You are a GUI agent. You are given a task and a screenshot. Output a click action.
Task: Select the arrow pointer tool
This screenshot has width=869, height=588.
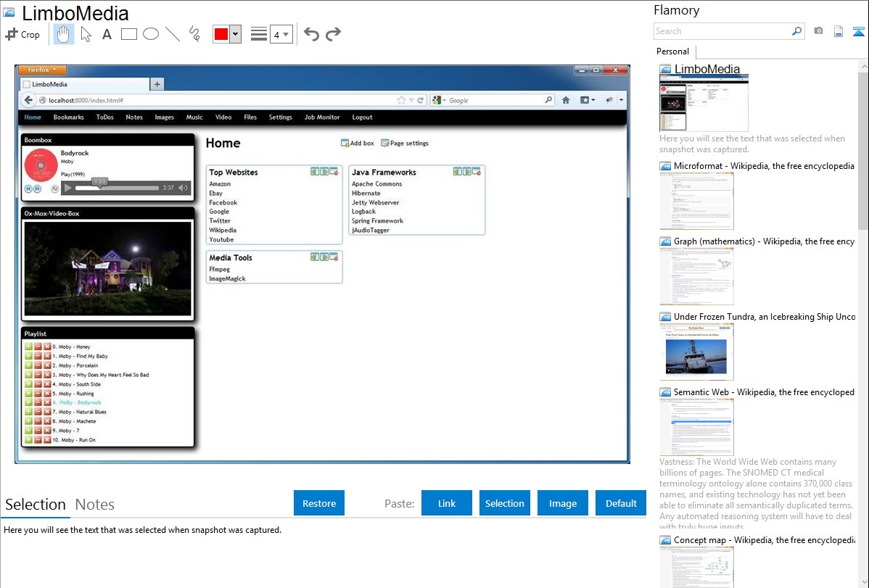86,34
